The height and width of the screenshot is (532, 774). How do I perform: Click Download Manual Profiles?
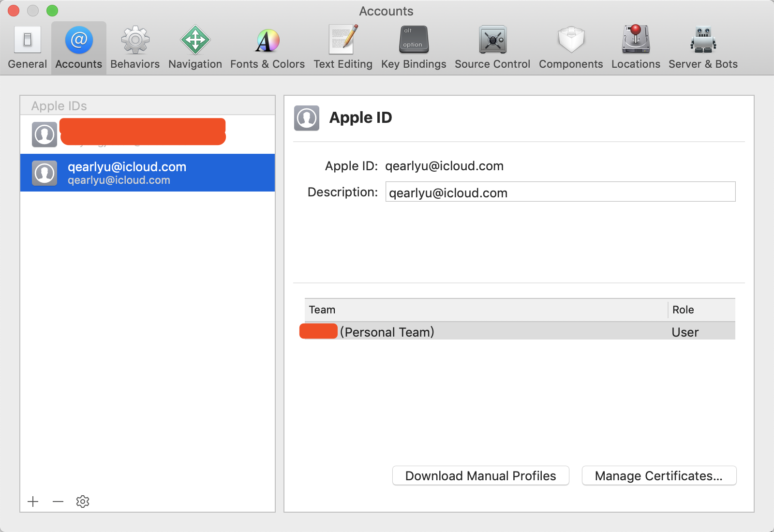480,475
